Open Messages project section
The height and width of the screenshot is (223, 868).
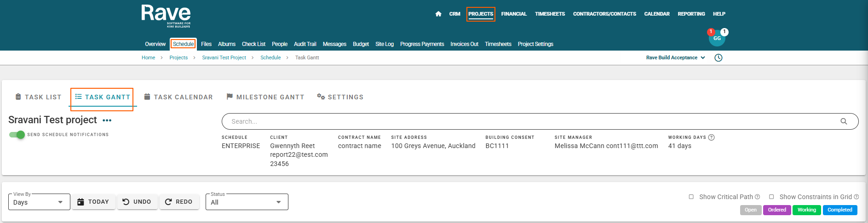[334, 44]
